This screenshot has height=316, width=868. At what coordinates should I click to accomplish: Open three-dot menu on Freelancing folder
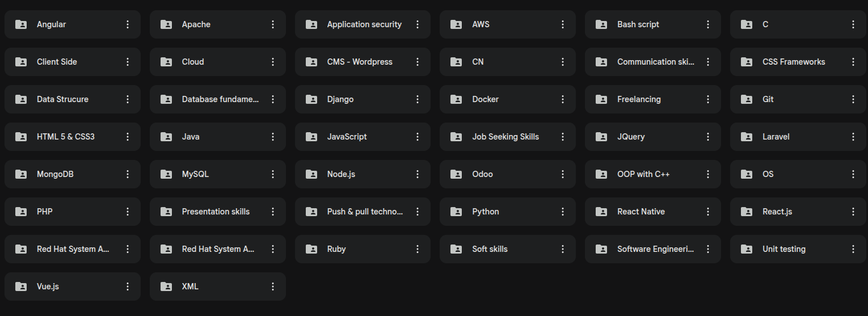click(x=708, y=99)
